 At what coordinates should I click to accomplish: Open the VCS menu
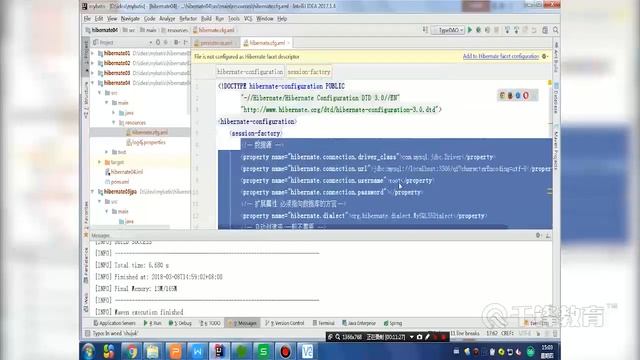point(248,19)
